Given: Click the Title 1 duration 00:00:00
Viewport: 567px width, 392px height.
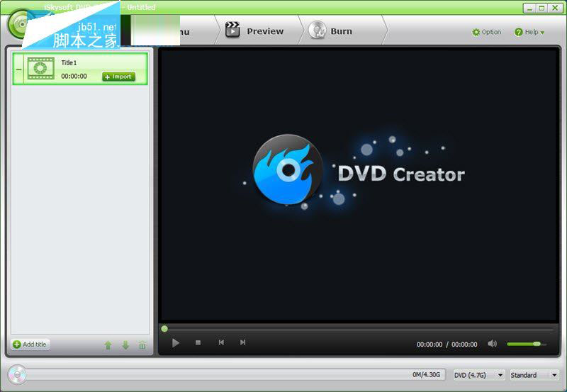Looking at the screenshot, I should click(x=74, y=76).
